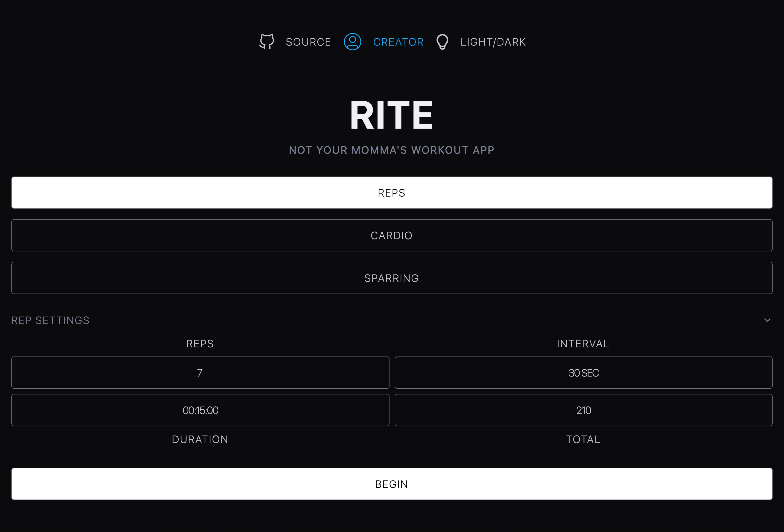Open the 30 SEC interval selector
The image size is (784, 532).
click(x=583, y=373)
